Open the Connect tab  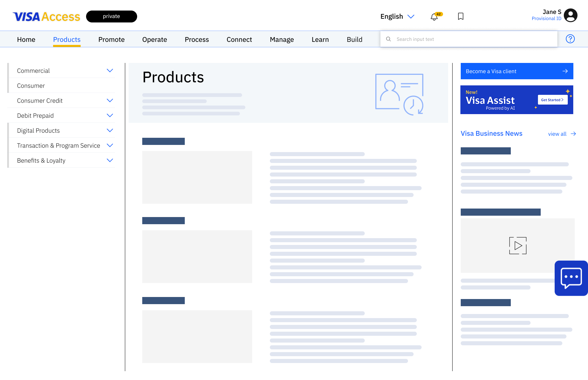[x=239, y=39]
